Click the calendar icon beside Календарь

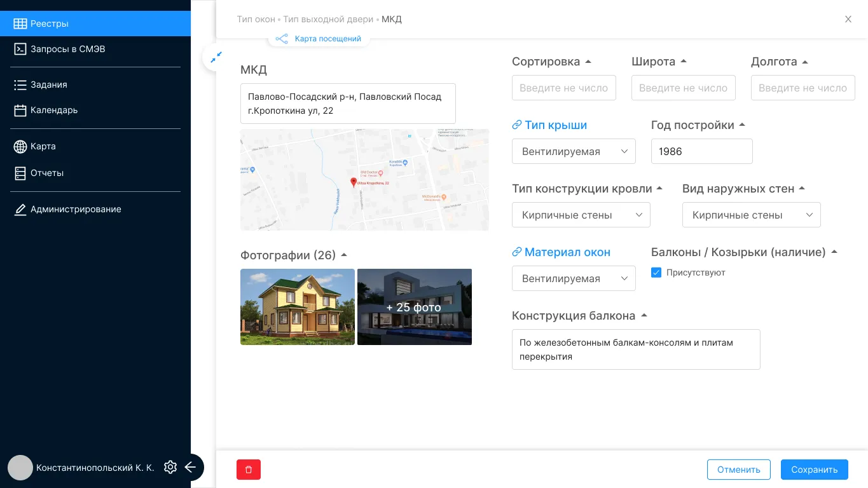[20, 110]
